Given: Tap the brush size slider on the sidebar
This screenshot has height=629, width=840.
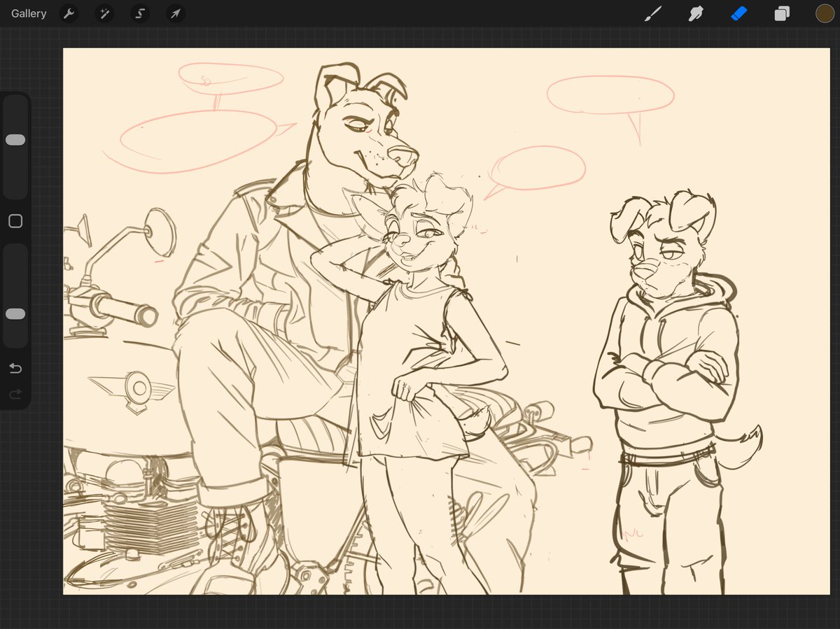Looking at the screenshot, I should pyautogui.click(x=15, y=139).
